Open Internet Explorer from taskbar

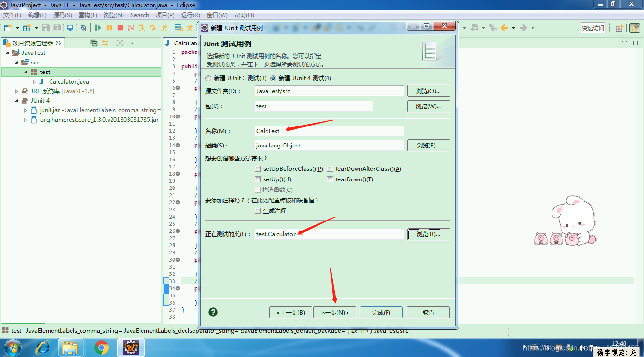42,347
